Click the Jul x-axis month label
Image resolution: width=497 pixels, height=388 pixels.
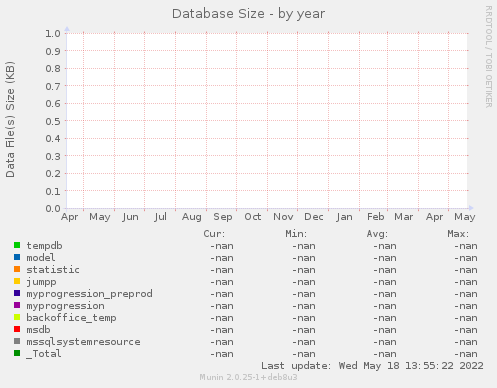coord(160,217)
